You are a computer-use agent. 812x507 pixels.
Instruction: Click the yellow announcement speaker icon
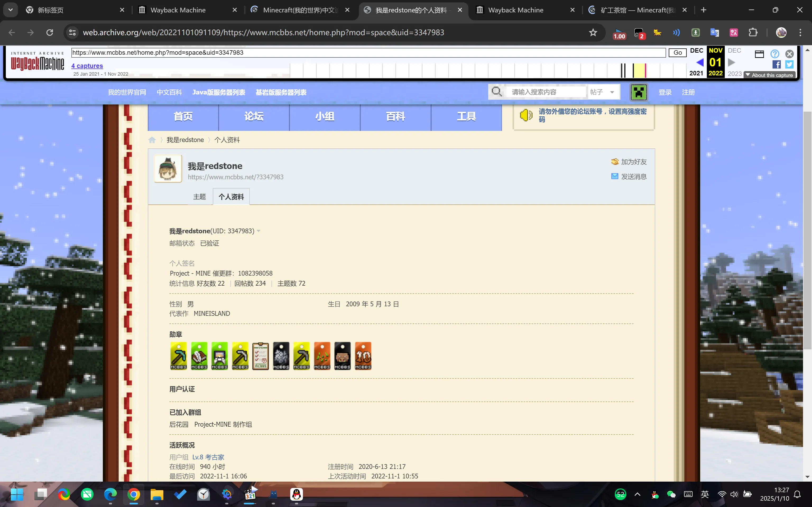point(526,115)
